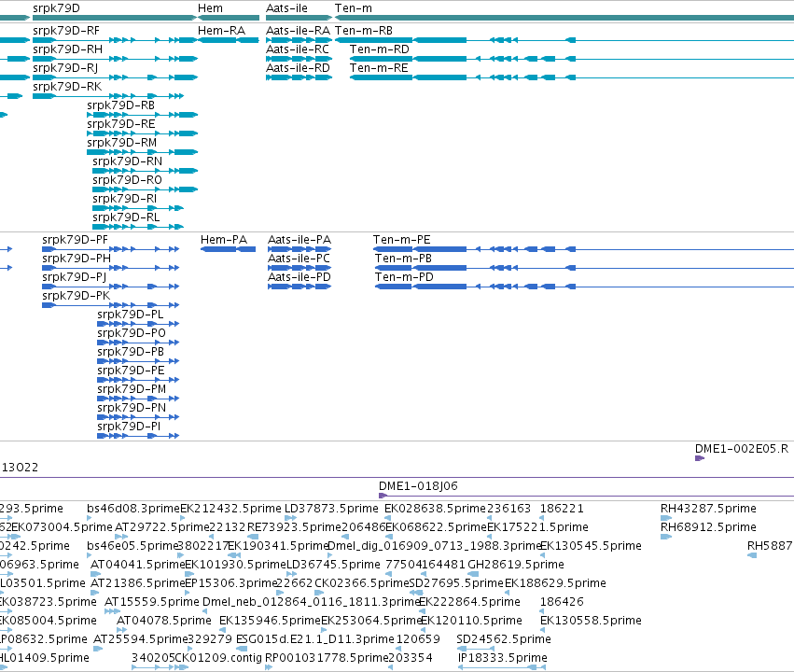Select Aats-ile-PA protein label

click(299, 240)
